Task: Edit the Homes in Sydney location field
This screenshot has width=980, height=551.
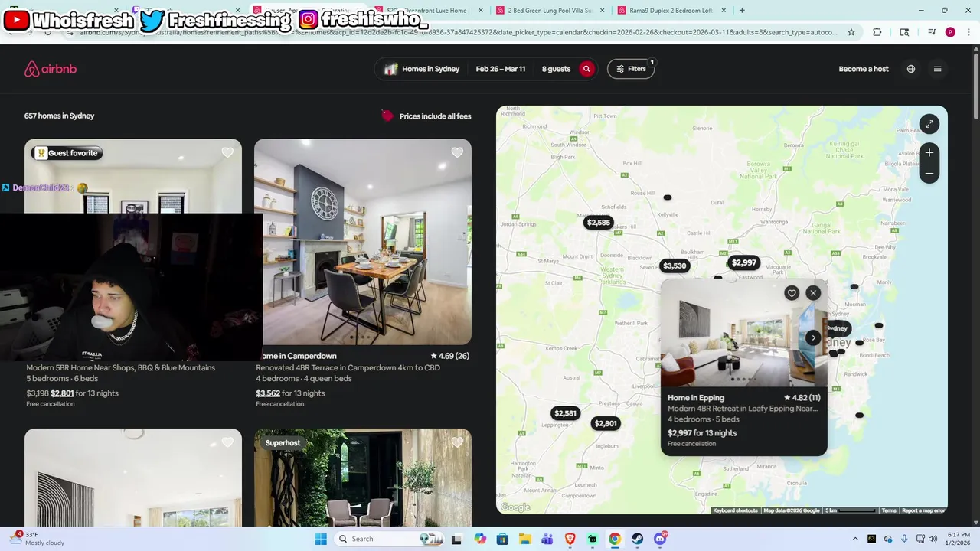Action: (x=422, y=69)
